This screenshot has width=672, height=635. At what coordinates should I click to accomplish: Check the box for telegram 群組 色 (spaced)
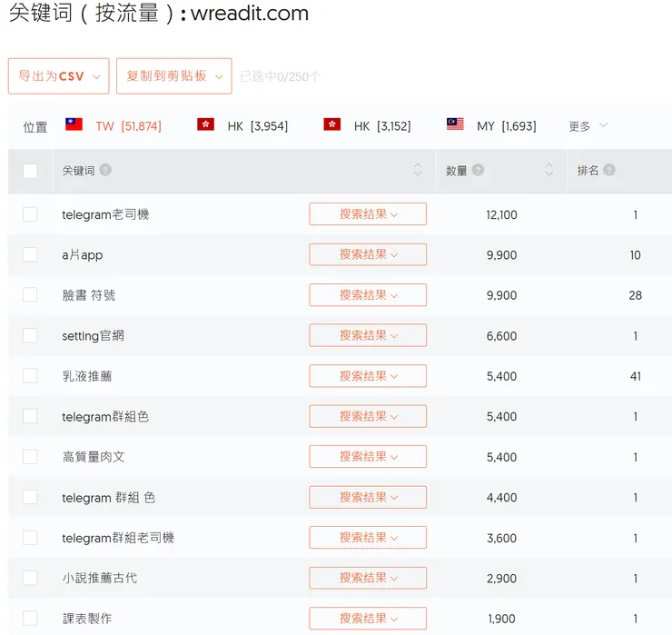[30, 497]
